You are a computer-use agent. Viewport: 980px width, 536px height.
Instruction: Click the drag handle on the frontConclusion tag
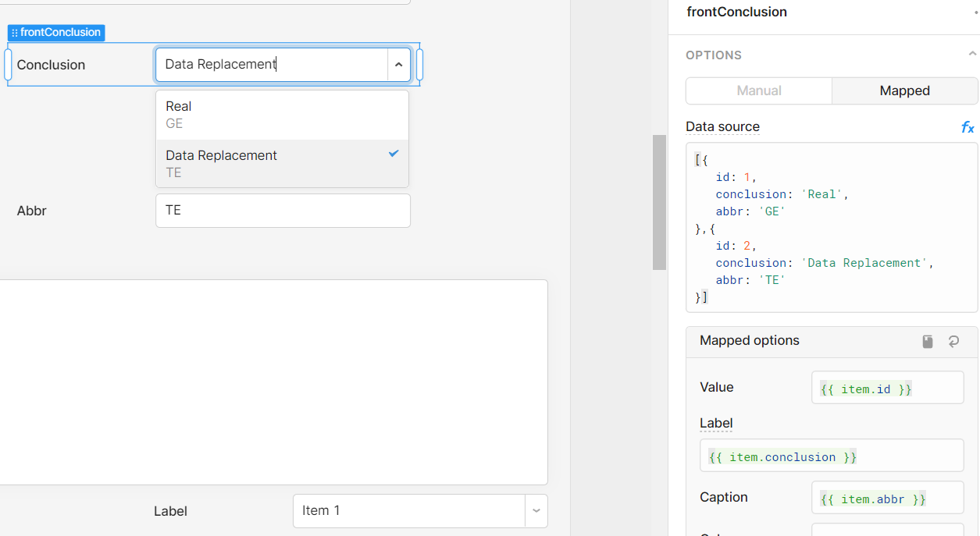15,33
